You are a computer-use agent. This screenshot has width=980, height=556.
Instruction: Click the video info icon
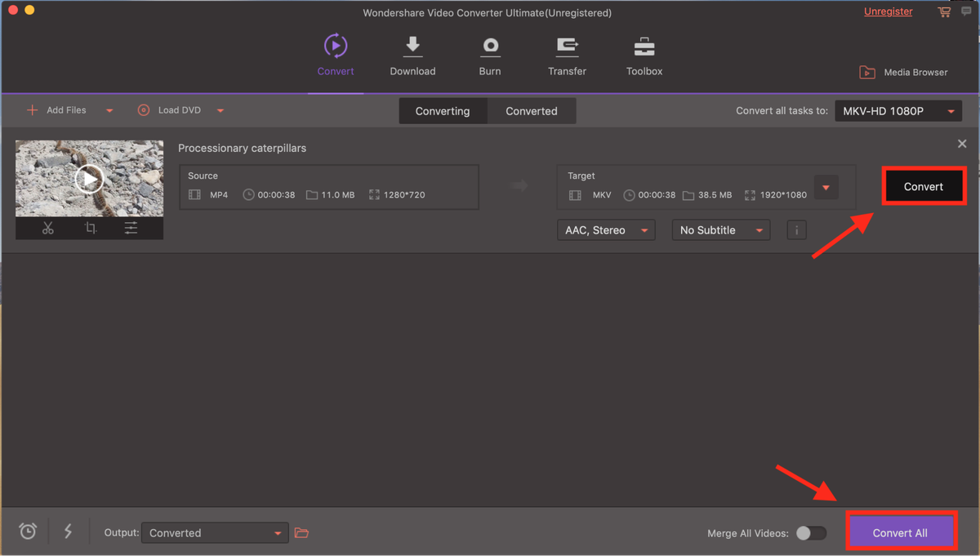(796, 230)
